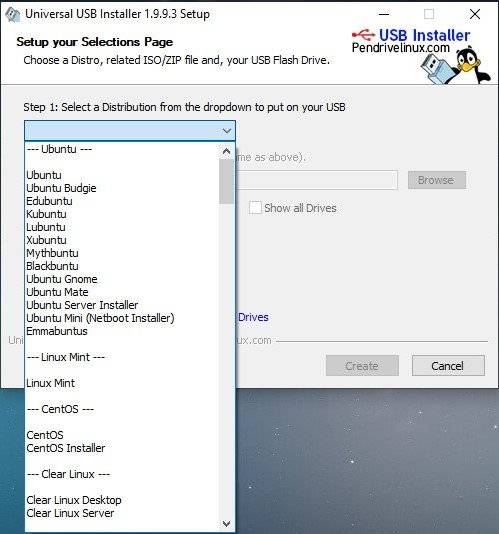This screenshot has height=534, width=499.
Task: Choose CentOS Installer entry
Action: click(x=123, y=448)
